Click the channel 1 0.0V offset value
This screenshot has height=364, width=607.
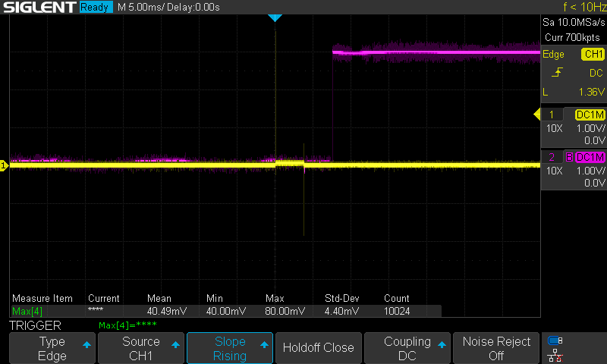[594, 140]
